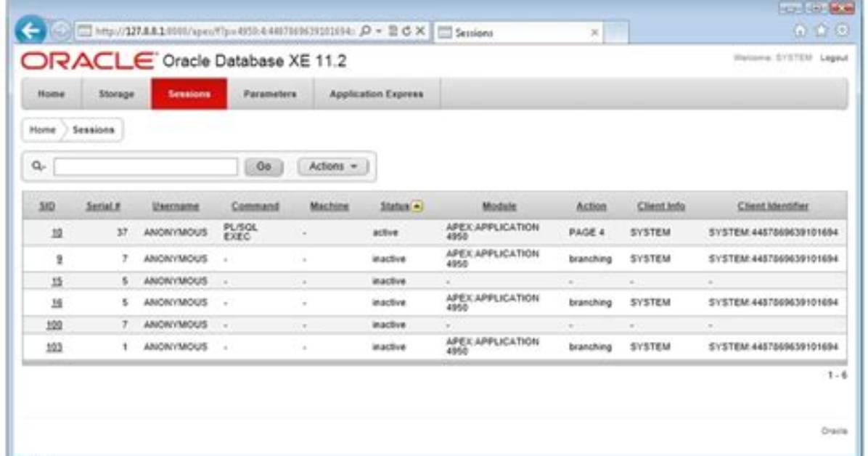868x456 pixels.
Task: Click the search magnifier in address bar
Action: point(365,31)
